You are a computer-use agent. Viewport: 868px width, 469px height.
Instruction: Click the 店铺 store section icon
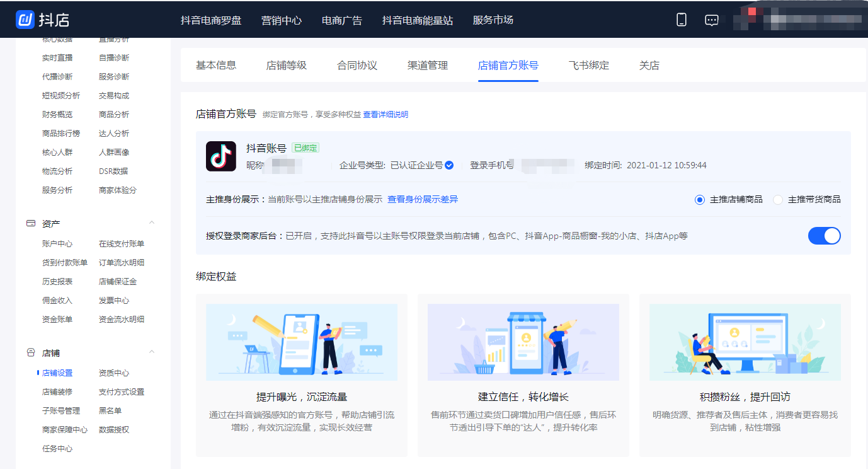coord(31,352)
